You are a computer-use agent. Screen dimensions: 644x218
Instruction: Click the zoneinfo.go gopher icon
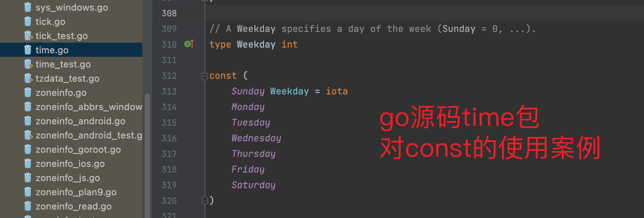28,93
